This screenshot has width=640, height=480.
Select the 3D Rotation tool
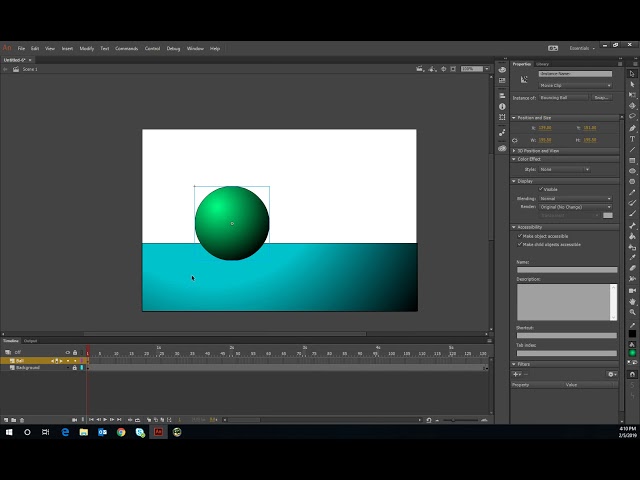coord(632,106)
